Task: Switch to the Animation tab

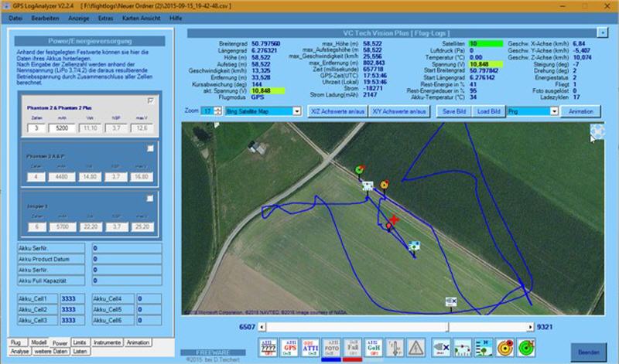Action: pos(138,342)
